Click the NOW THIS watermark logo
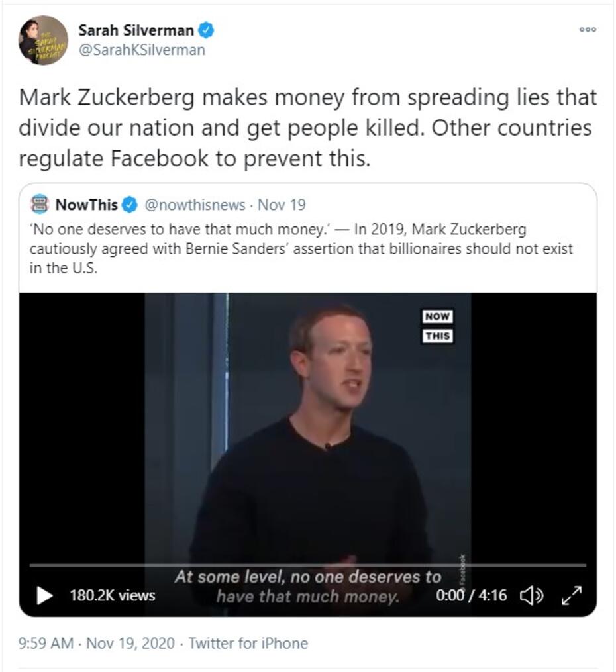The image size is (616, 672). pos(437,326)
